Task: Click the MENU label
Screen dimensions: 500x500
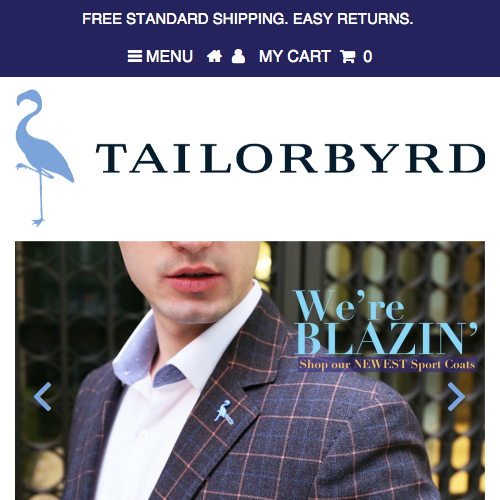Action: tap(169, 56)
